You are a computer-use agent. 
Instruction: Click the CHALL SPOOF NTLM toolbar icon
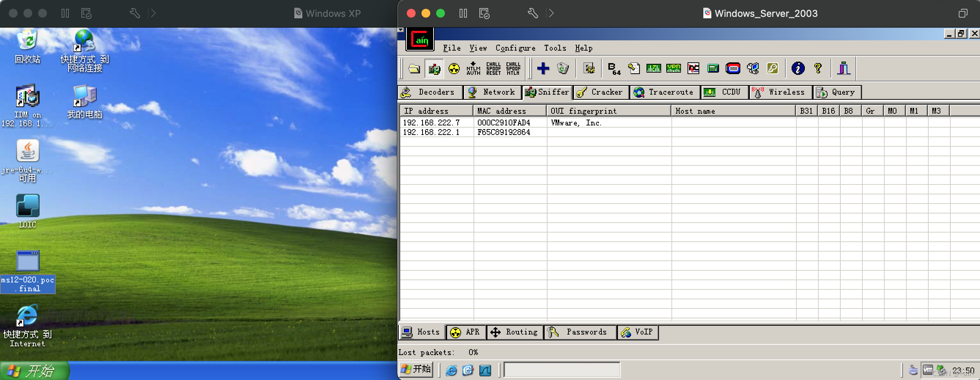[513, 69]
